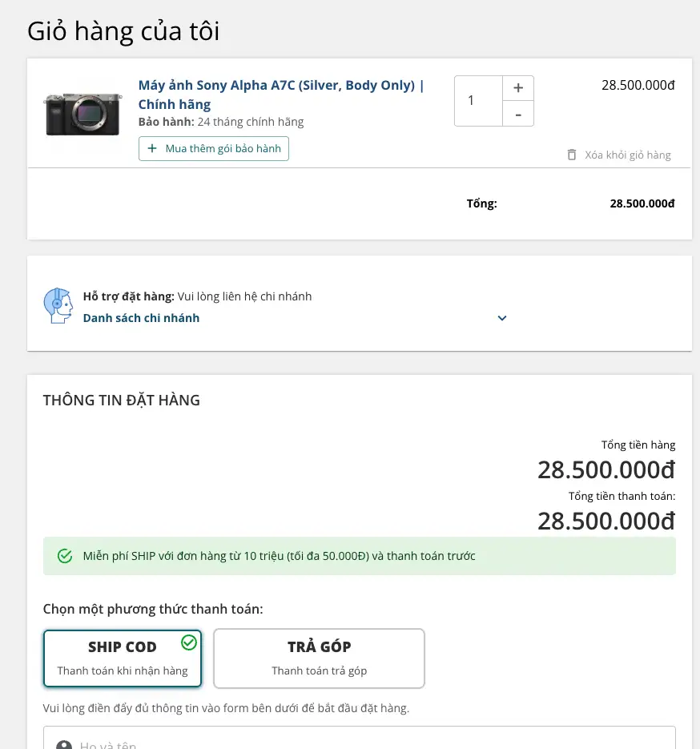Click 'Tổng tiền hàng' label

tap(638, 445)
